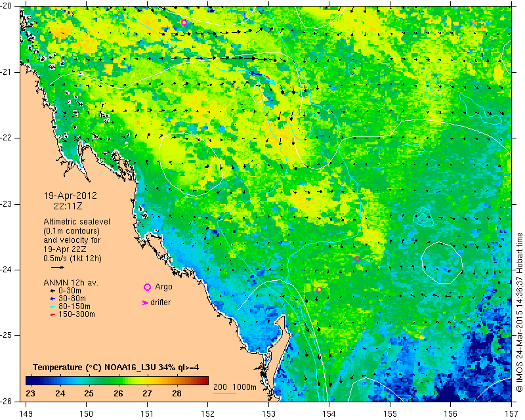Click the blue 30-80m arrow legend symbol
The image size is (525, 420).
point(52,299)
